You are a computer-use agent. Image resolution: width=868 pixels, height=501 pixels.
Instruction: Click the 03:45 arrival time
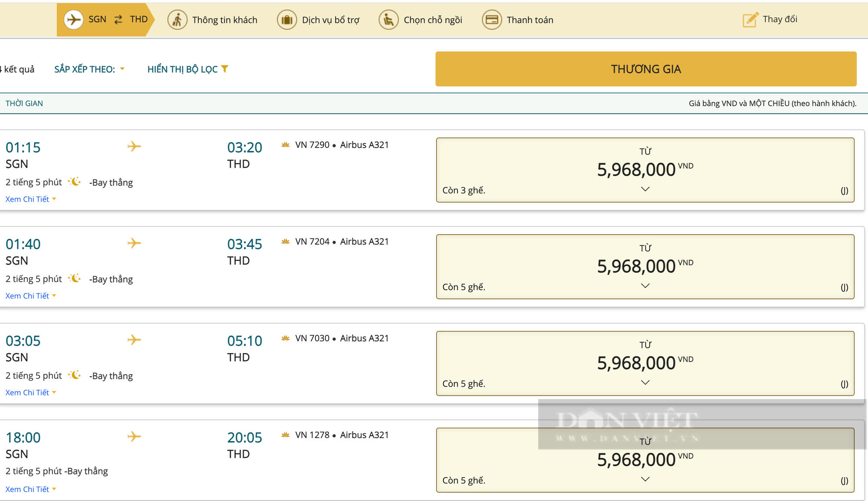click(245, 244)
